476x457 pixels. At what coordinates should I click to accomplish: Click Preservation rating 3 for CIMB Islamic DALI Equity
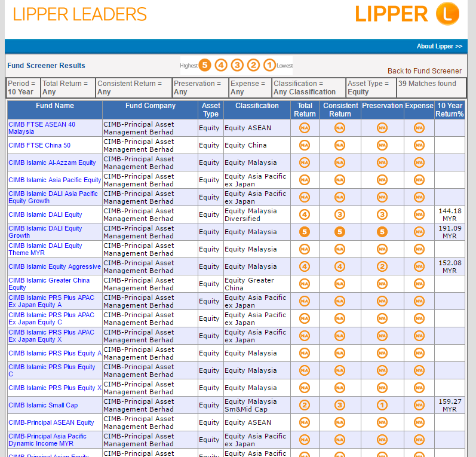pos(382,214)
